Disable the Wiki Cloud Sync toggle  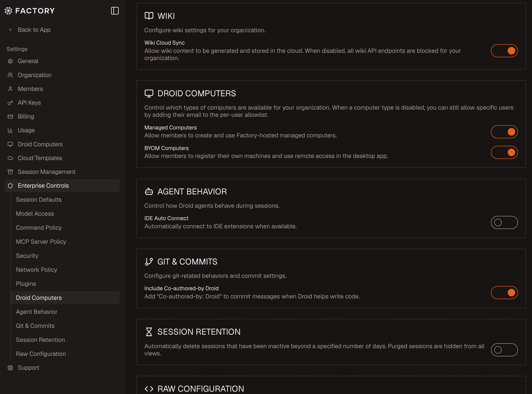pyautogui.click(x=504, y=50)
